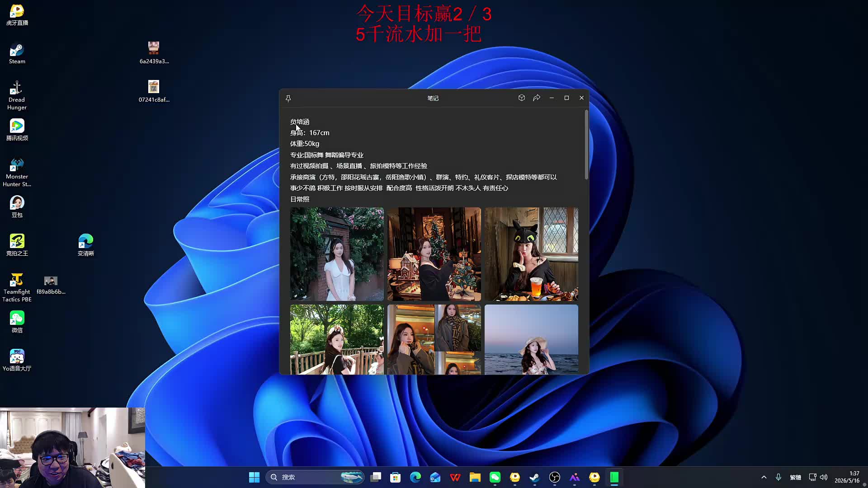The width and height of the screenshot is (868, 488).
Task: Open the 豆包 desktop shortcut
Action: [x=17, y=207]
